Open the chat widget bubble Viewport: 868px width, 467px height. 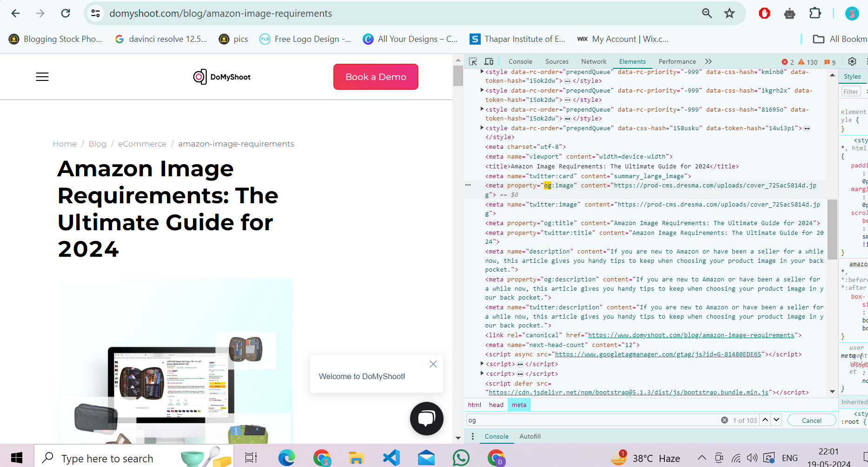(x=426, y=418)
